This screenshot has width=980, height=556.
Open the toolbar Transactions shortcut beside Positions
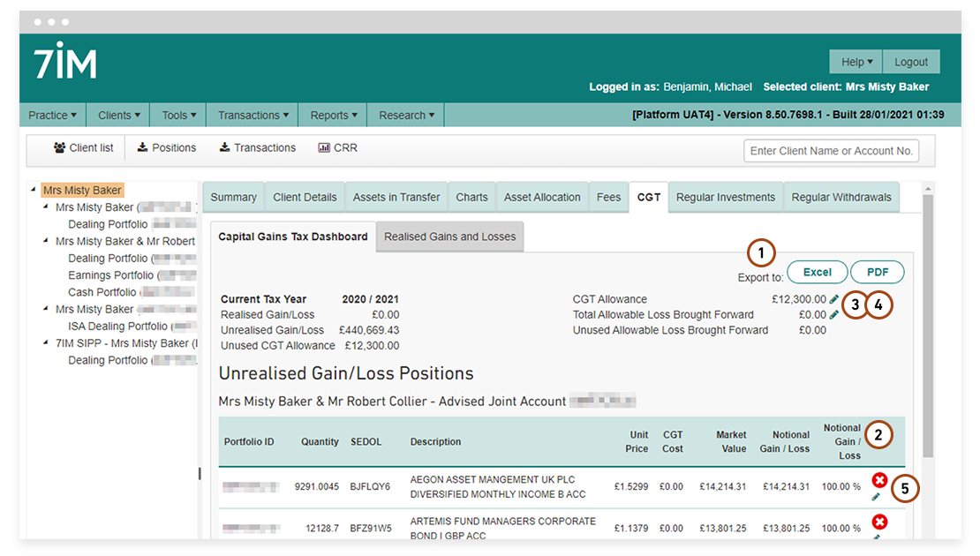[x=258, y=148]
